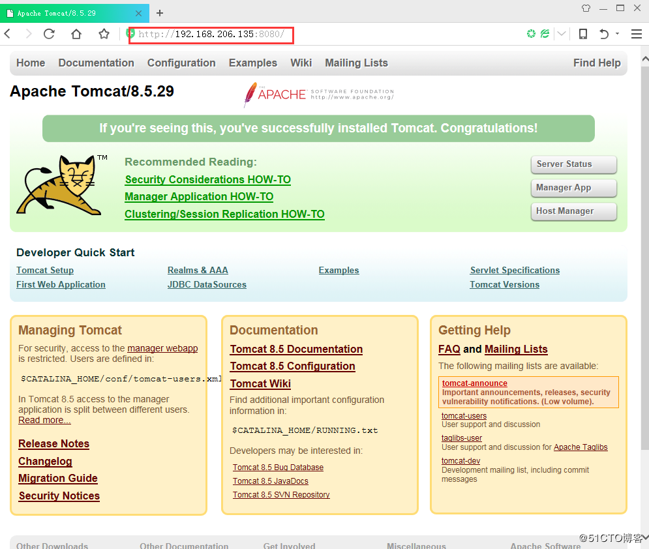Open Servlet Specifications link
Viewport: 649px width, 549px height.
(x=515, y=270)
